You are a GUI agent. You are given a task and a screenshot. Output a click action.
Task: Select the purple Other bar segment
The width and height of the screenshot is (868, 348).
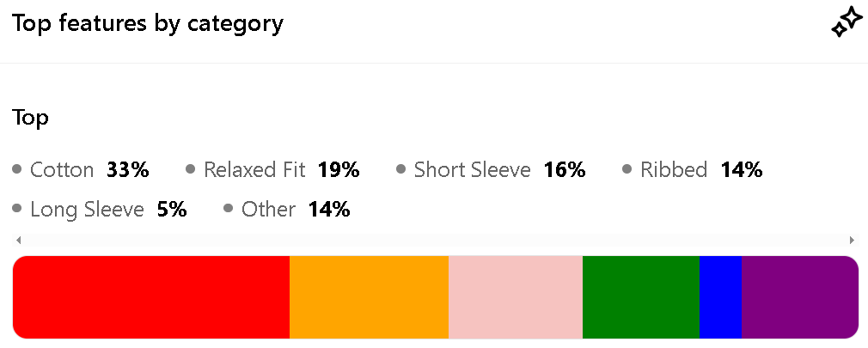[800, 297]
